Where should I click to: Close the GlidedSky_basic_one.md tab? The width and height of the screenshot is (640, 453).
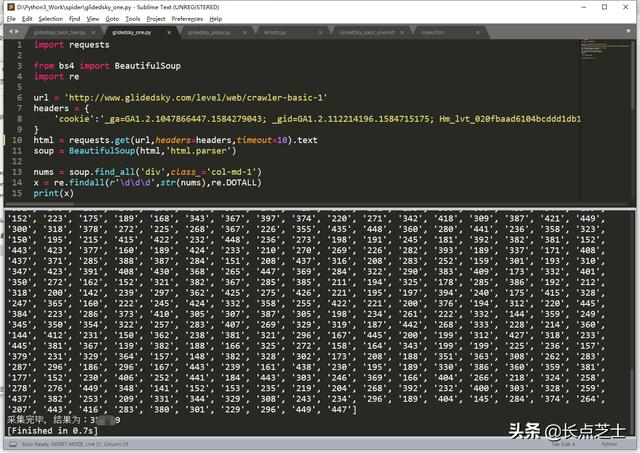(x=402, y=32)
